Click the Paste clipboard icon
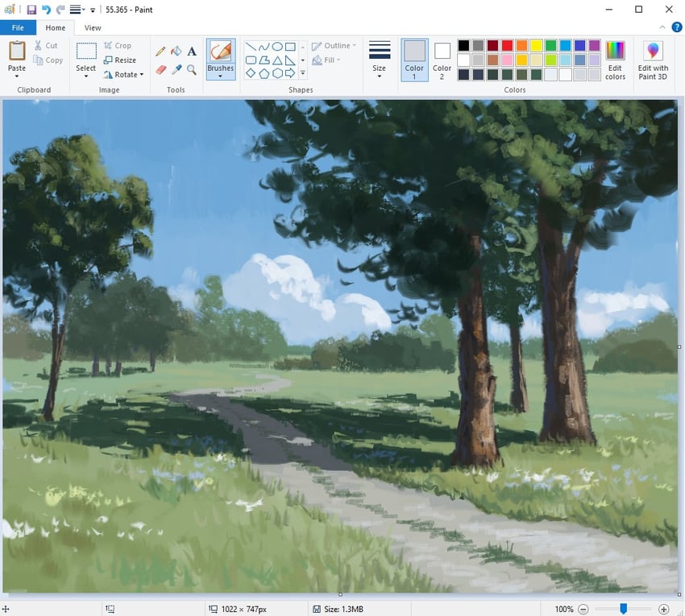Image resolution: width=685 pixels, height=616 pixels. [x=17, y=51]
